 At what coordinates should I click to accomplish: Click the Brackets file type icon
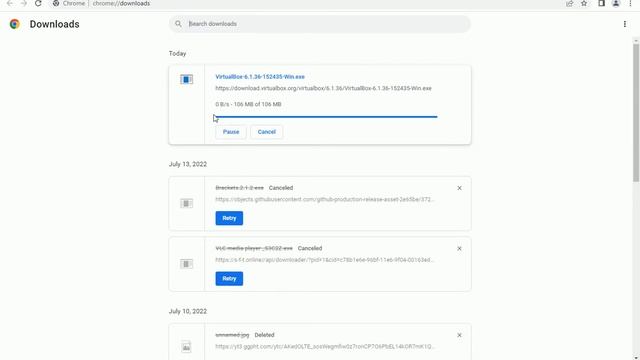[187, 203]
